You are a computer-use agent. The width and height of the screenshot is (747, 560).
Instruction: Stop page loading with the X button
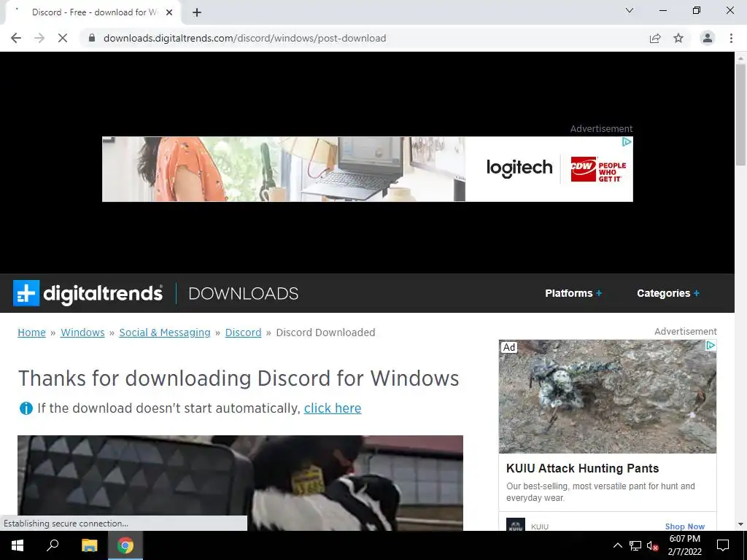63,38
